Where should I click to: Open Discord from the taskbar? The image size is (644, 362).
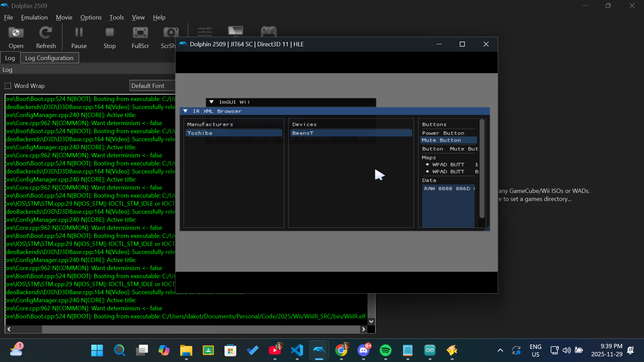[363, 351]
